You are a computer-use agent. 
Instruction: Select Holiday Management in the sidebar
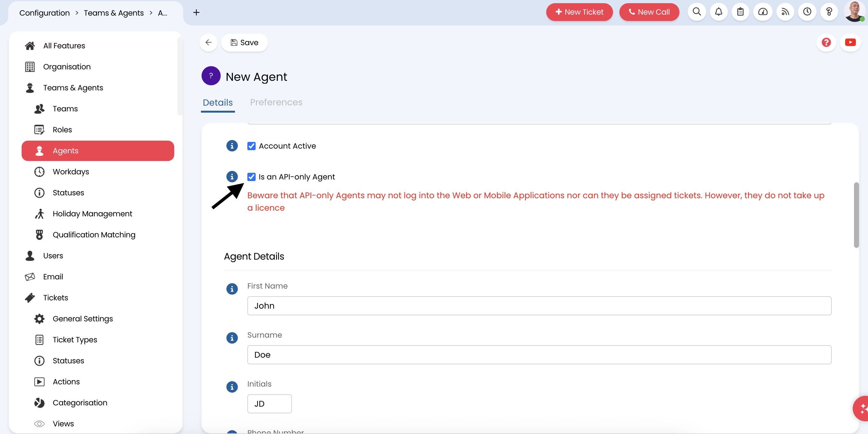(x=92, y=213)
